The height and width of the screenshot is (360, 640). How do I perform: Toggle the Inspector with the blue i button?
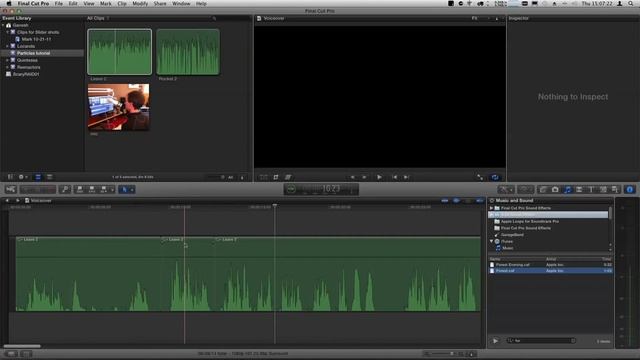pos(630,189)
